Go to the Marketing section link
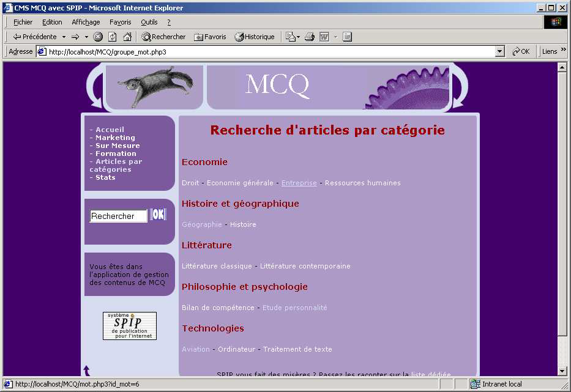Viewport: 571px width, 392px height. (x=115, y=138)
